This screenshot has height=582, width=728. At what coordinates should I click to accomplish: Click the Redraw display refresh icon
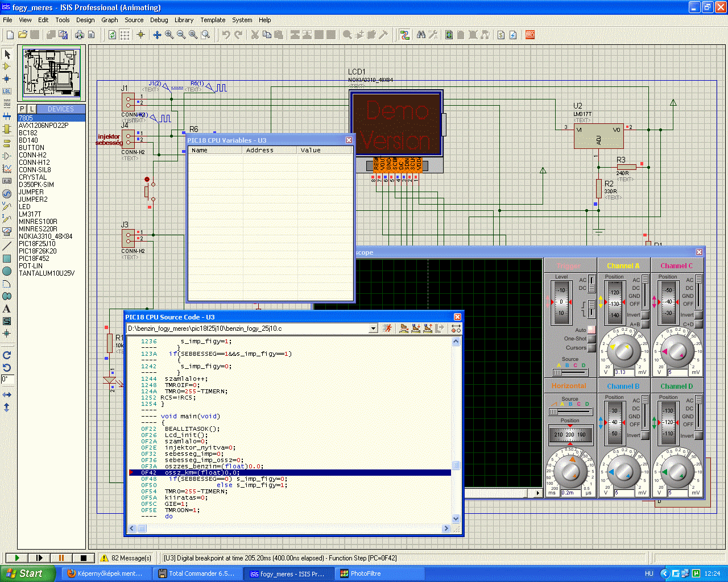112,35
